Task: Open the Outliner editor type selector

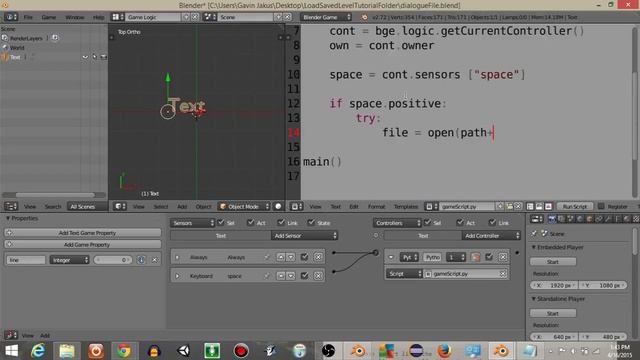Action: click(11, 207)
